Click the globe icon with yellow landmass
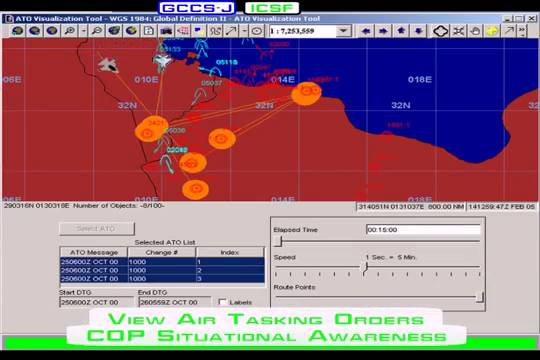This screenshot has width=540, height=360. coord(131,31)
